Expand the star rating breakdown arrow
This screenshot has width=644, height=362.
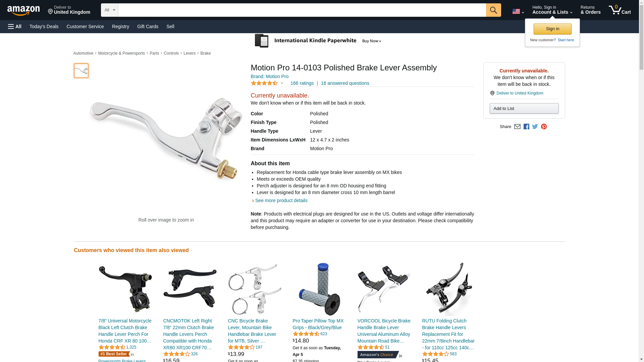[x=282, y=83]
